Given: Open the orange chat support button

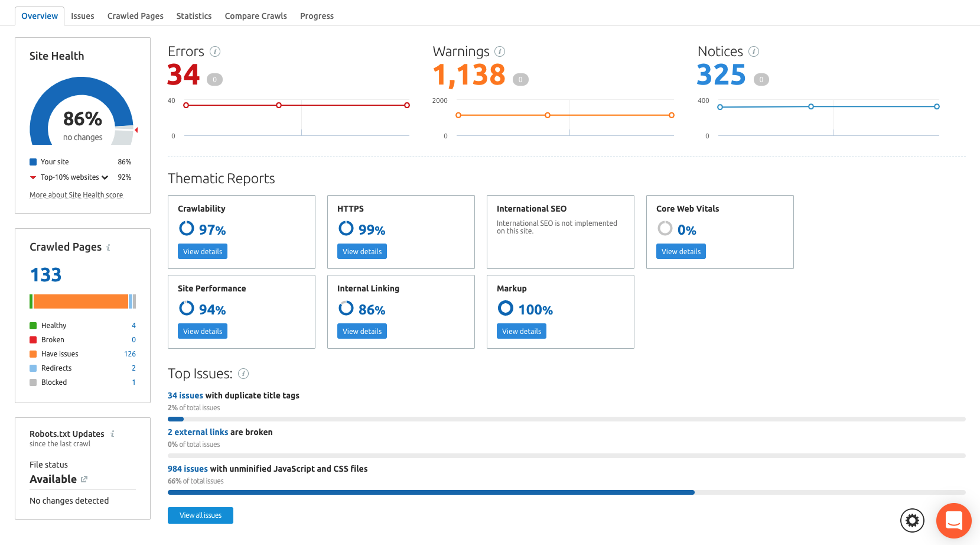Looking at the screenshot, I should 954,521.
